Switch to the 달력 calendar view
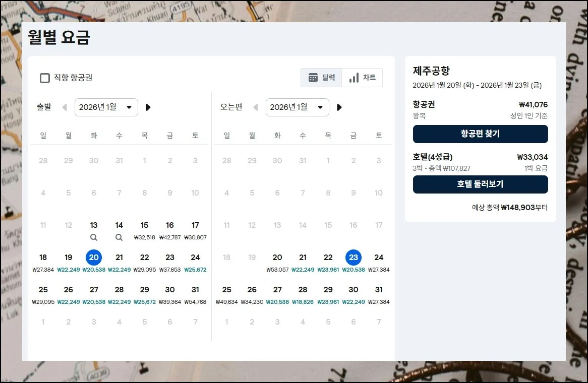This screenshot has height=383, width=588. [x=321, y=78]
